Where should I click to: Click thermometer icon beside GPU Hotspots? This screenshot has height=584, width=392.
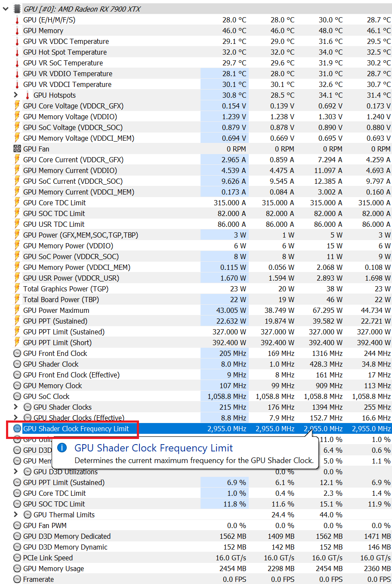coord(28,95)
